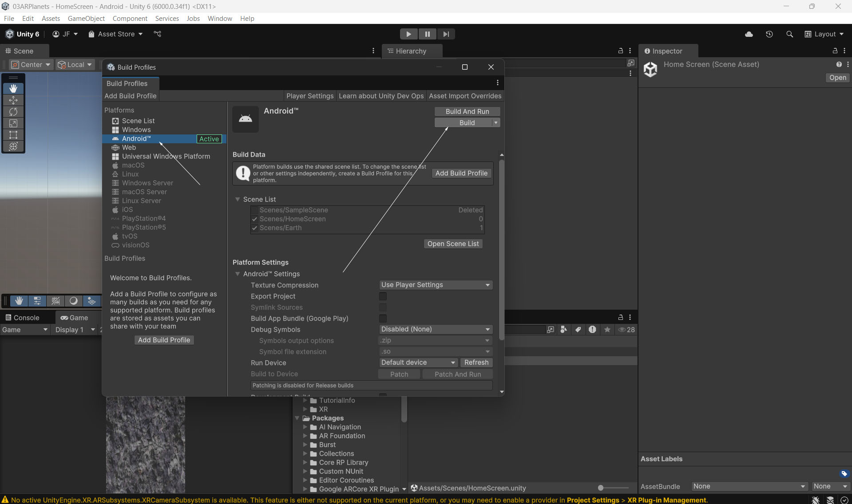852x504 pixels.
Task: Open Undo History icon
Action: click(769, 34)
